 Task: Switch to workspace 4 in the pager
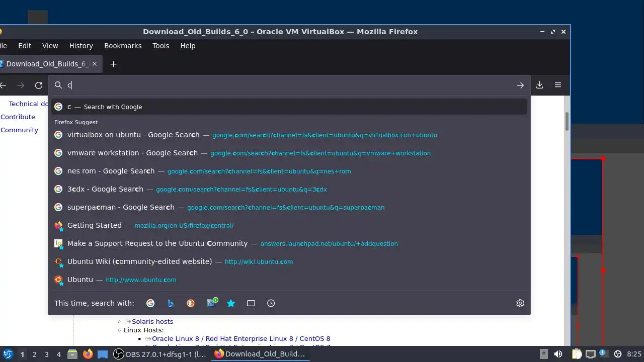pos(58,354)
